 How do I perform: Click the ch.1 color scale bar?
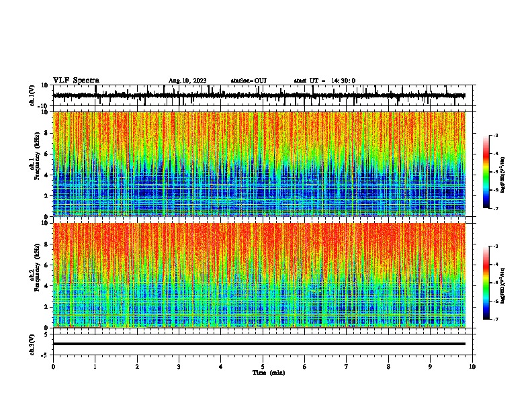(486, 172)
